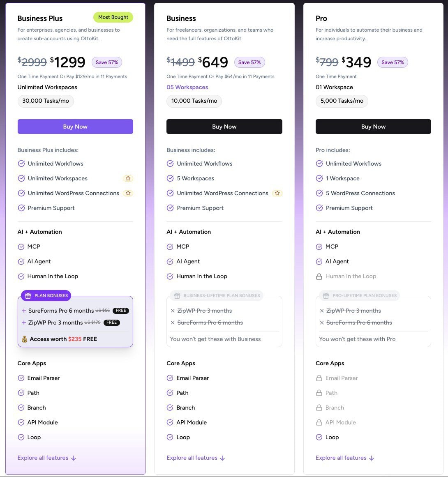Click the 05 Workspaces link in Business
The width and height of the screenshot is (448, 477).
click(187, 87)
